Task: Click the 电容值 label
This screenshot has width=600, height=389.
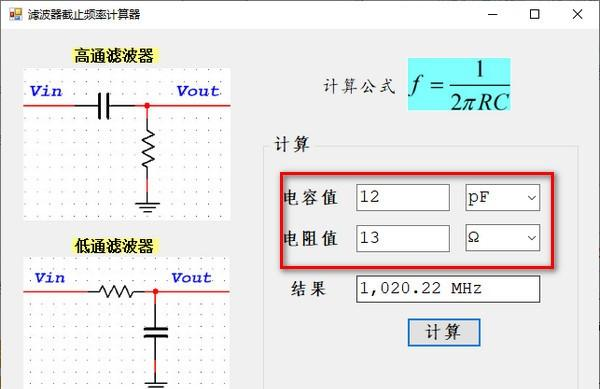Action: 310,198
